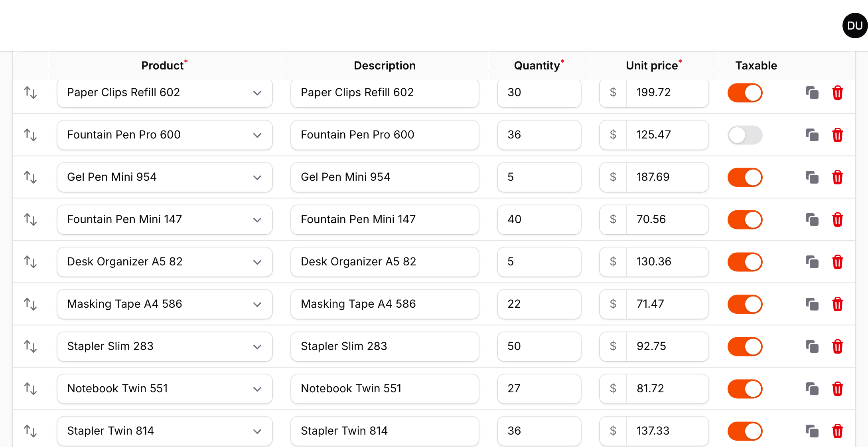Click reorder arrows for Gel Pen Mini 954

[30, 177]
